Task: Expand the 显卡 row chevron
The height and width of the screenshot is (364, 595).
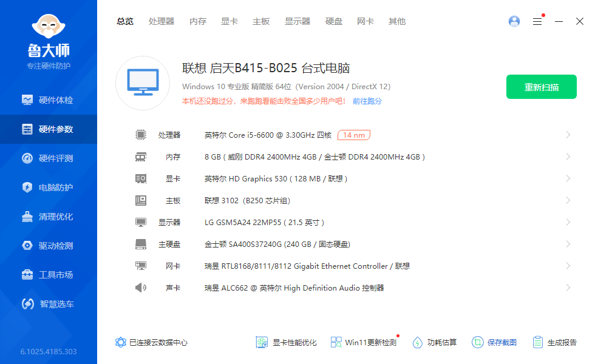Action: click(x=568, y=178)
